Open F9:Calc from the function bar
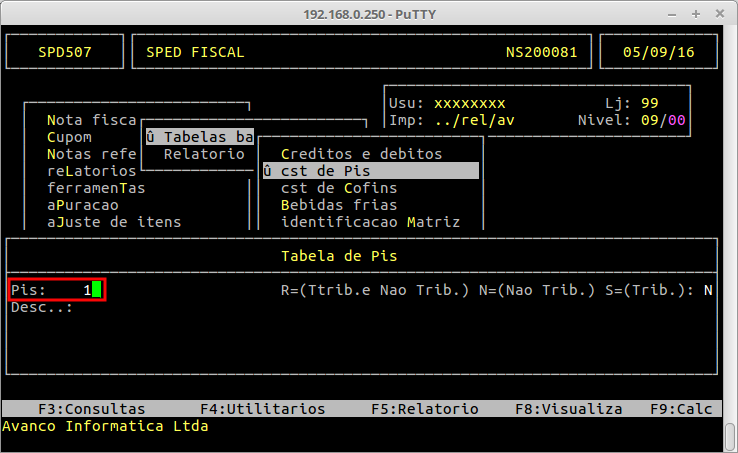The image size is (738, 453). tap(681, 409)
